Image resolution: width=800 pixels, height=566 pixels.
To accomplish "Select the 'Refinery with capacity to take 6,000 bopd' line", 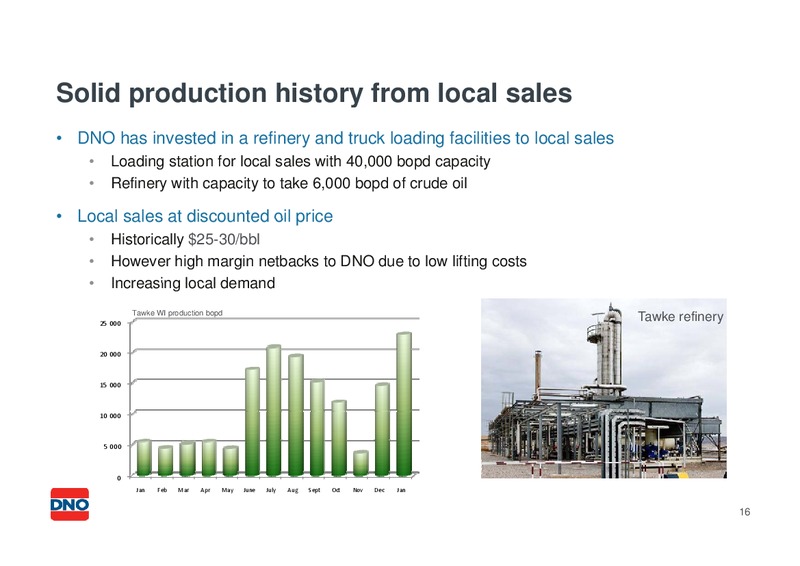I will click(x=289, y=183).
